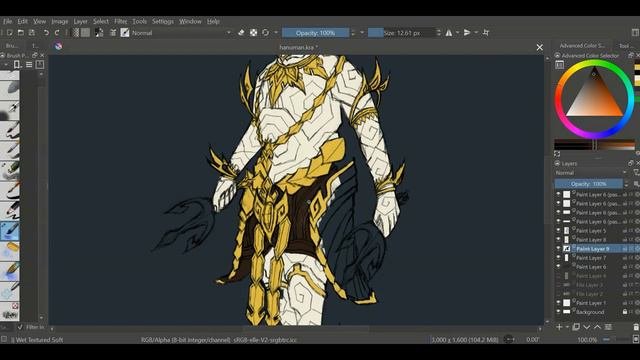The height and width of the screenshot is (360, 640).
Task: Undo the last action
Action: pyautogui.click(x=46, y=33)
